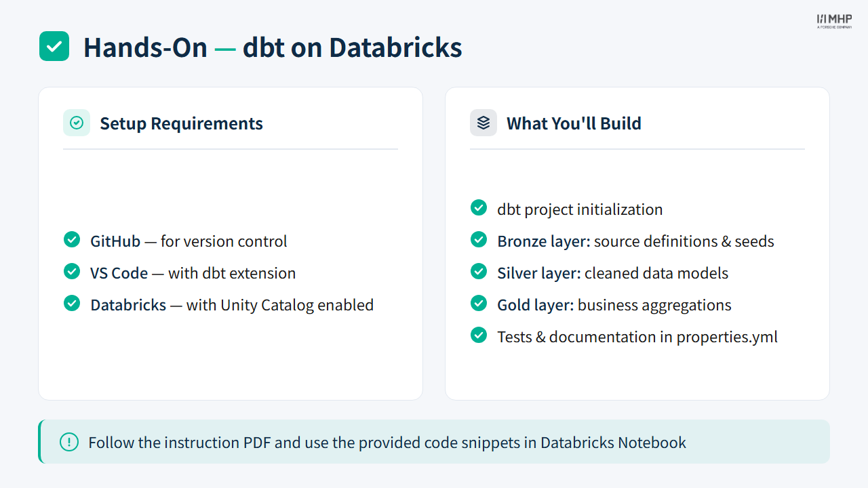The height and width of the screenshot is (488, 868).
Task: Click 'Databricks — with Unity Catalog enabled' text
Action: (232, 305)
